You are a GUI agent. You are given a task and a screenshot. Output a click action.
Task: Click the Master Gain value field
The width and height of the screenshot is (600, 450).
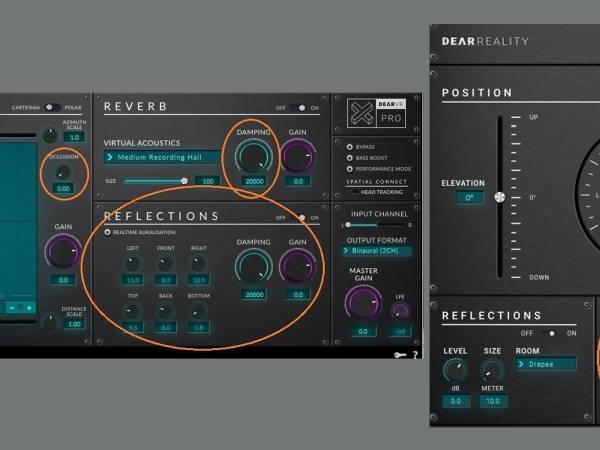point(363,331)
